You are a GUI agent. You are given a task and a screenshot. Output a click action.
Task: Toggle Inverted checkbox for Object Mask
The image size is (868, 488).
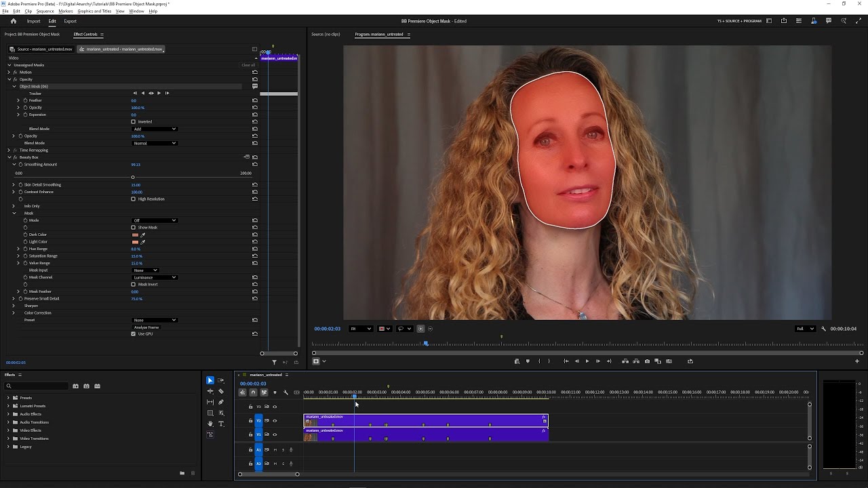coord(133,122)
